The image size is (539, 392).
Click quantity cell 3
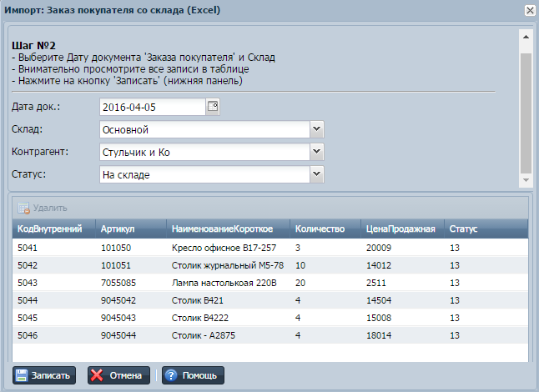coord(325,248)
